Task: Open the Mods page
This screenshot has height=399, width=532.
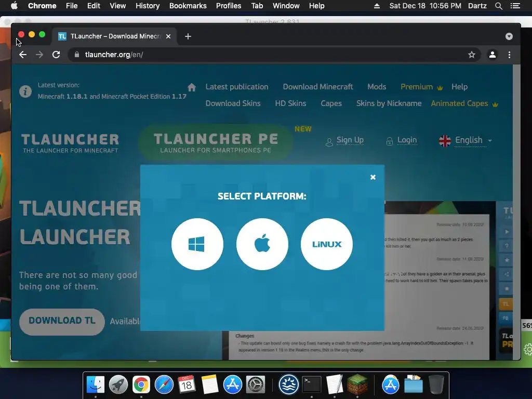Action: coord(377,87)
